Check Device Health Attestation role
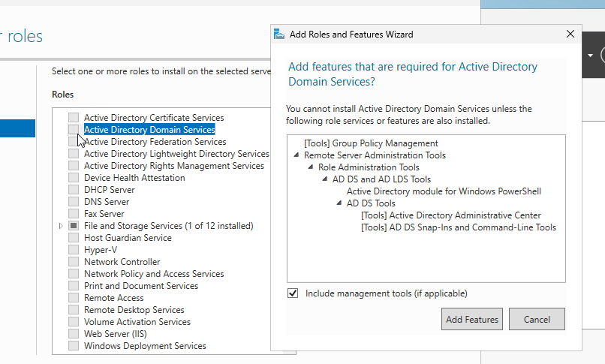Viewport: 605px width, 364px height. point(74,177)
